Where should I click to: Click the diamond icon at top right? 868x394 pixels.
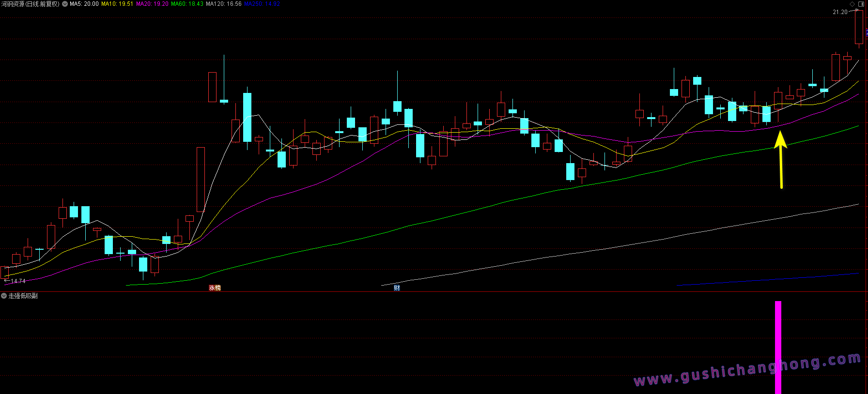852,4
